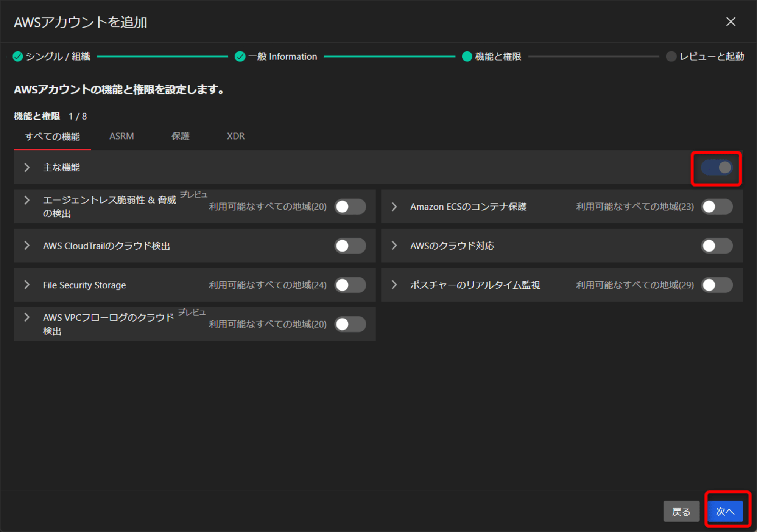This screenshot has width=757, height=532.
Task: Click the File Security Storage label
Action: coord(84,285)
